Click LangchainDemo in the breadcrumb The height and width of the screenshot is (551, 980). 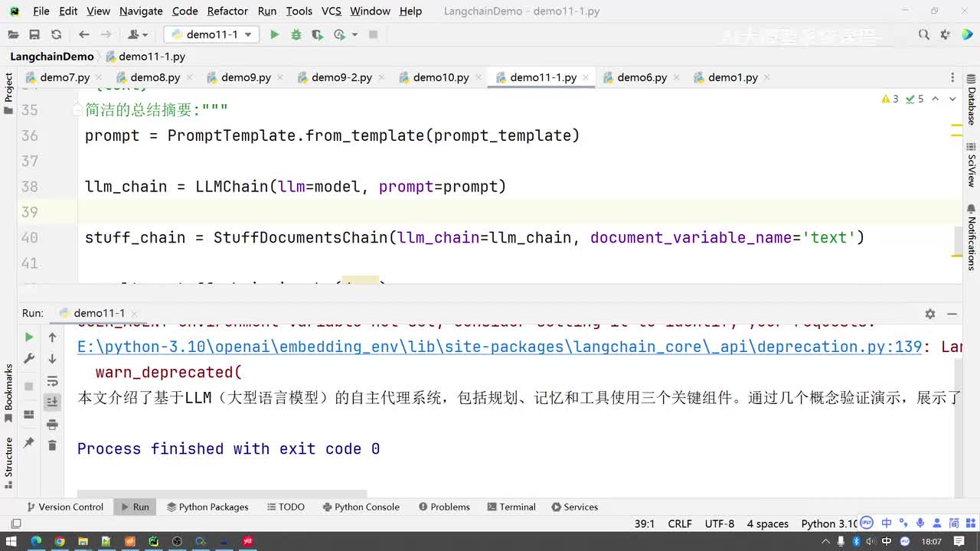52,57
